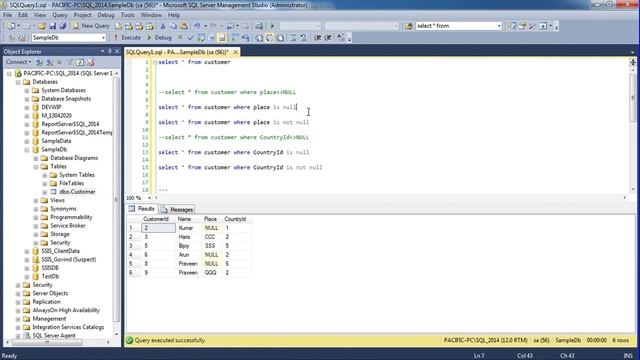This screenshot has height=360, width=640.
Task: Select the SQLQuery1.sql document tab
Action: [x=177, y=52]
